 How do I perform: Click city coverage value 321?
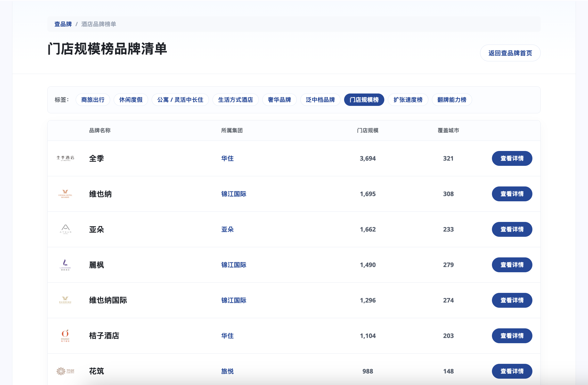click(x=448, y=158)
